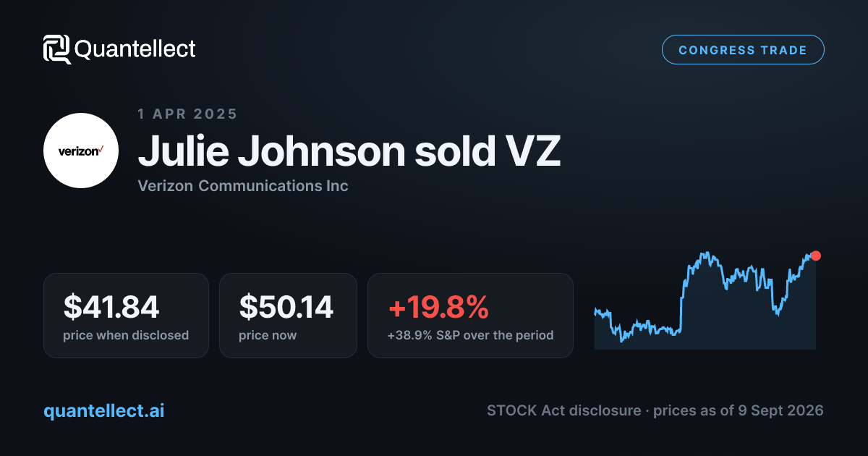This screenshot has width=868, height=456.
Task: Click the +38.9% S&P comparison text
Action: point(470,335)
